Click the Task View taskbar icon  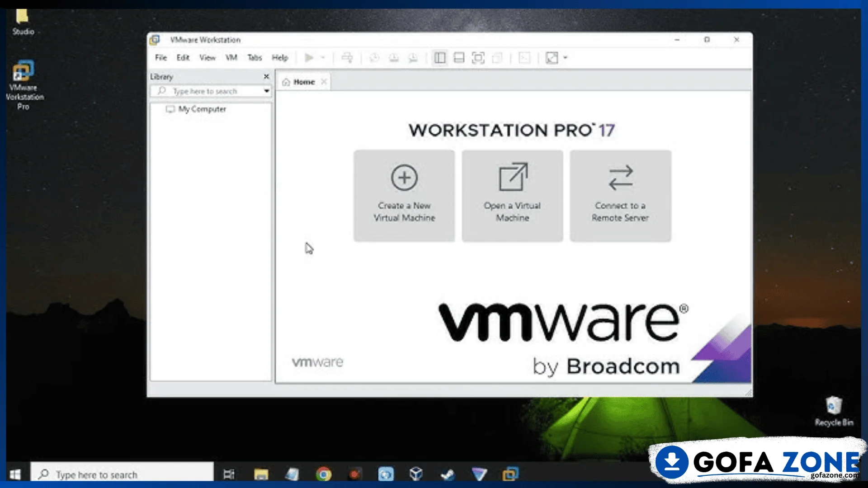point(229,474)
